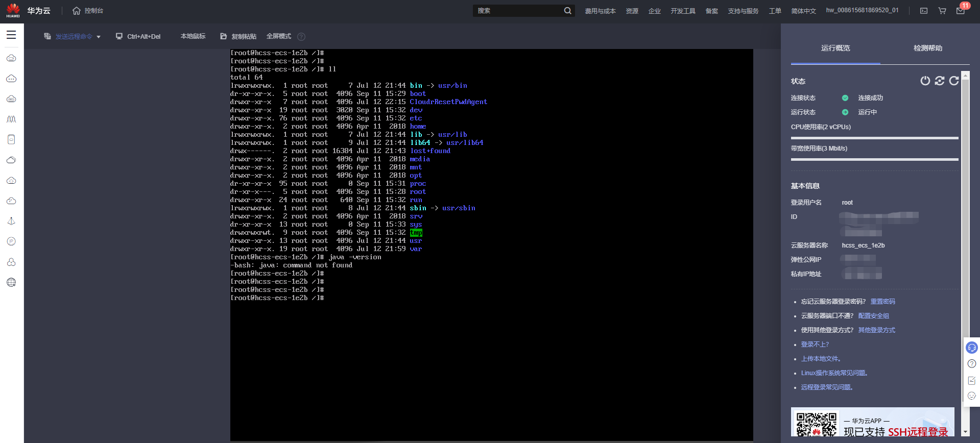The width and height of the screenshot is (980, 443).
Task: Click the hcss_ecs_1e2b server name text
Action: tap(863, 245)
